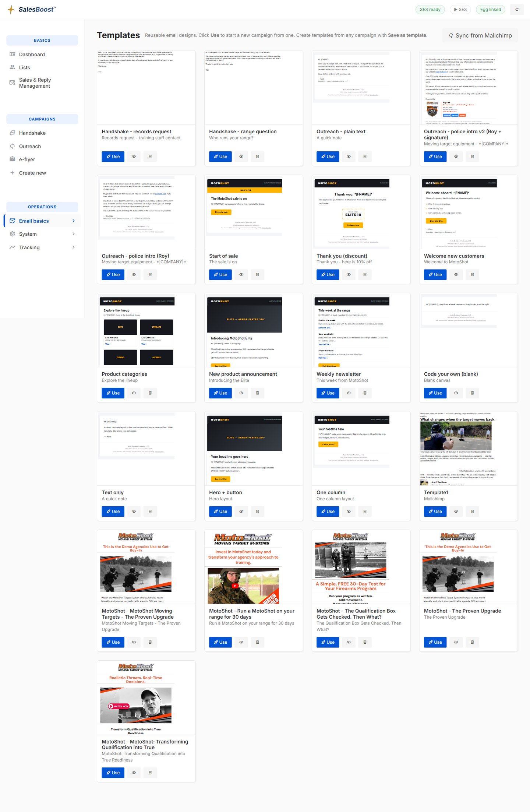
Task: Delete the Outreach - police intro v2 template
Action: pyautogui.click(x=473, y=157)
